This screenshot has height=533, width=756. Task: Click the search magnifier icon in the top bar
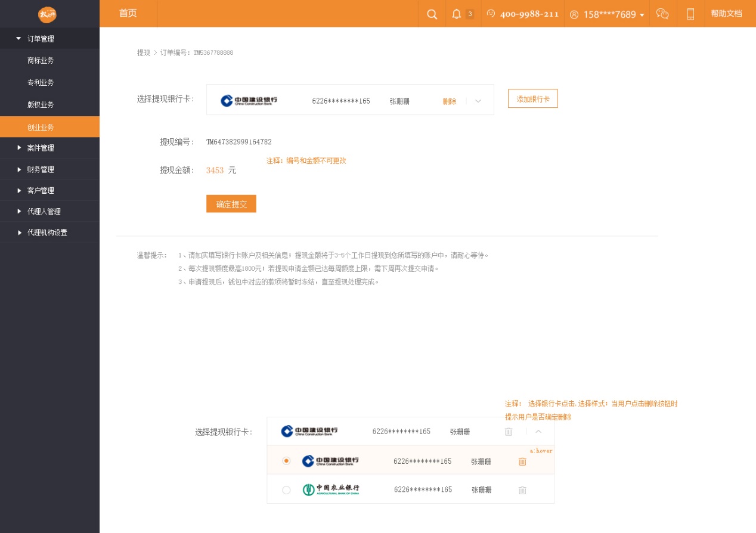[432, 13]
